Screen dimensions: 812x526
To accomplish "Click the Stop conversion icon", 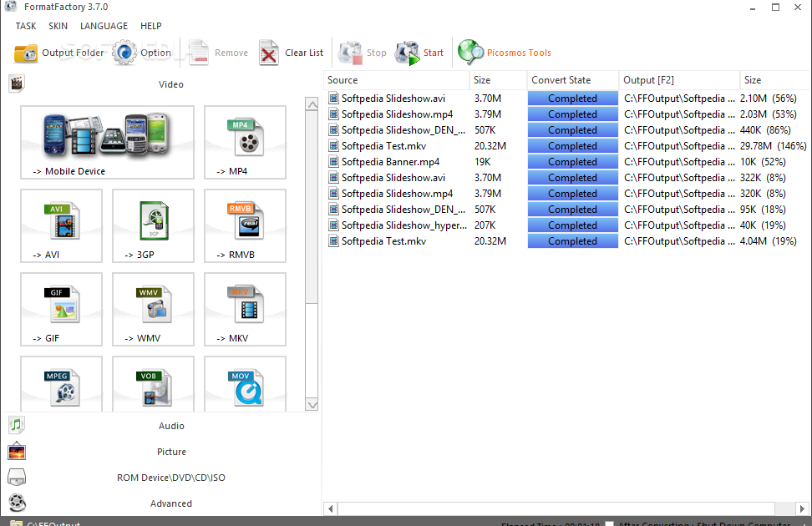I will (x=350, y=53).
